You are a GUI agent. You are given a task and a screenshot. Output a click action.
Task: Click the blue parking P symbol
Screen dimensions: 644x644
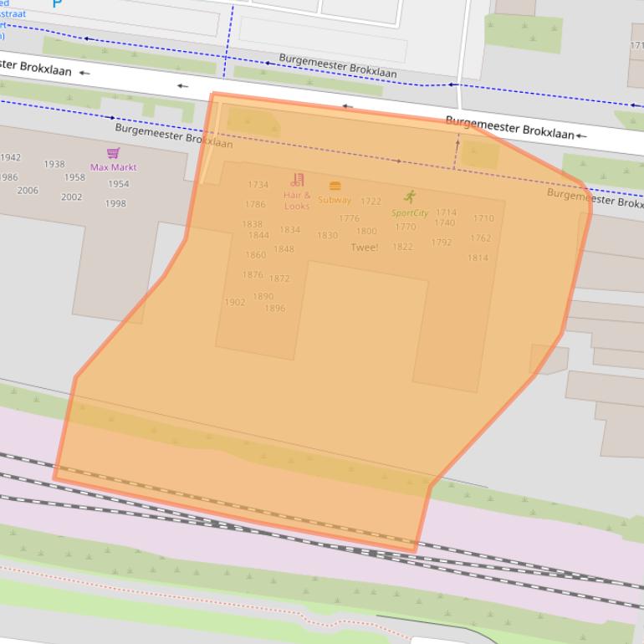[57, 3]
